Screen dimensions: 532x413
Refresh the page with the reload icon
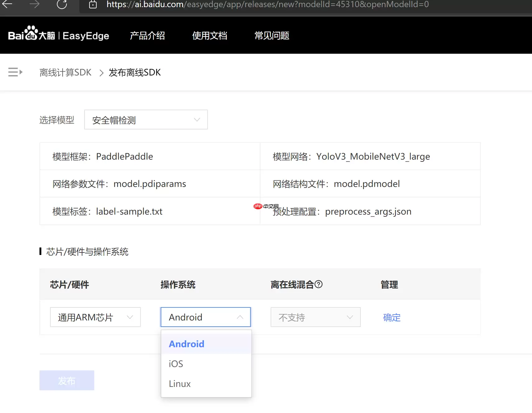(62, 5)
